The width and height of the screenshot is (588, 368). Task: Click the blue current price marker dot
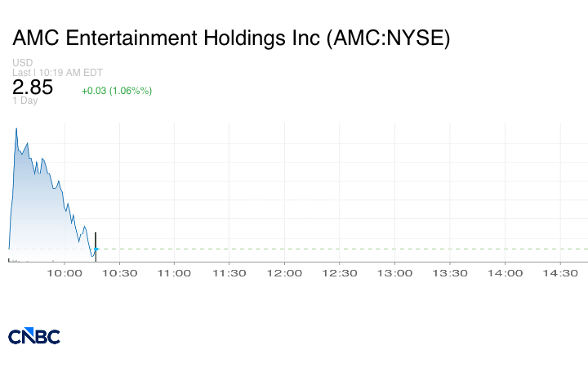tap(96, 249)
